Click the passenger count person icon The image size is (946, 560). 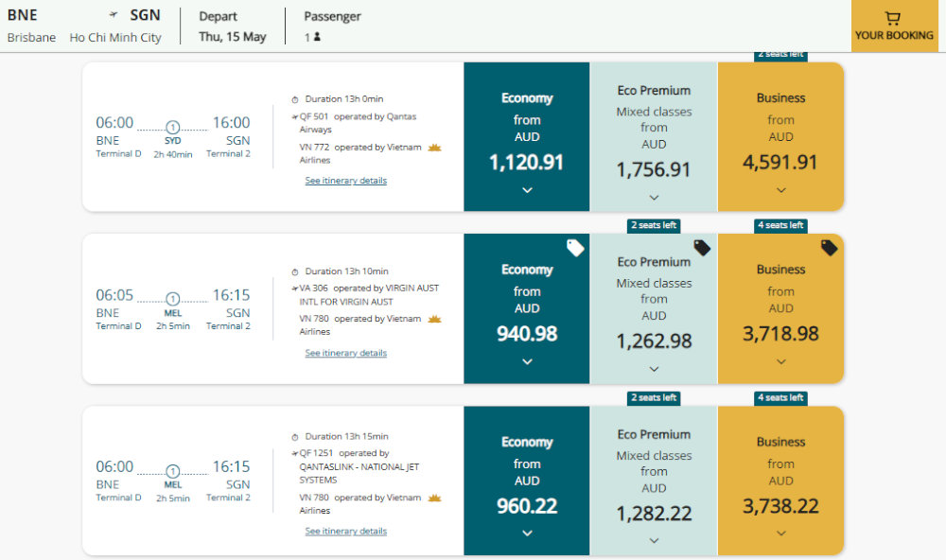[x=317, y=37]
